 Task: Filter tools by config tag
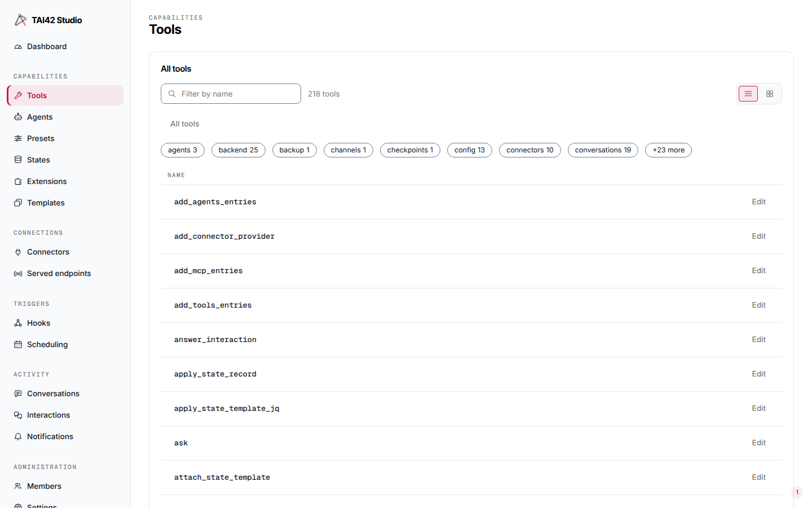(470, 150)
